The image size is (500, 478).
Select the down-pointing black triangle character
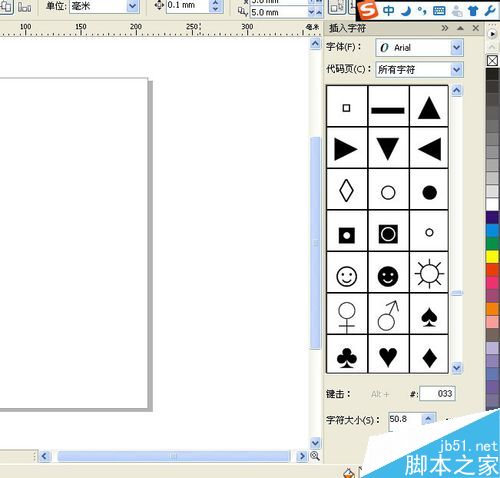pyautogui.click(x=388, y=148)
